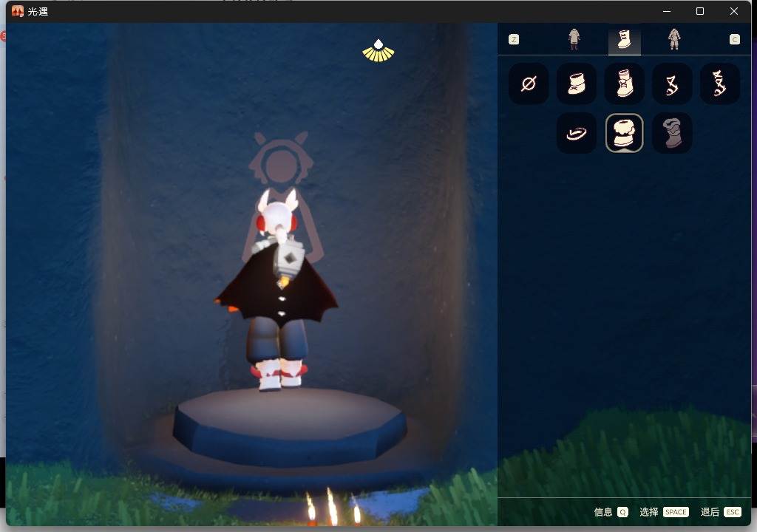Click the 光遇 game icon in title bar
Screen dimensions: 757x532
point(18,11)
